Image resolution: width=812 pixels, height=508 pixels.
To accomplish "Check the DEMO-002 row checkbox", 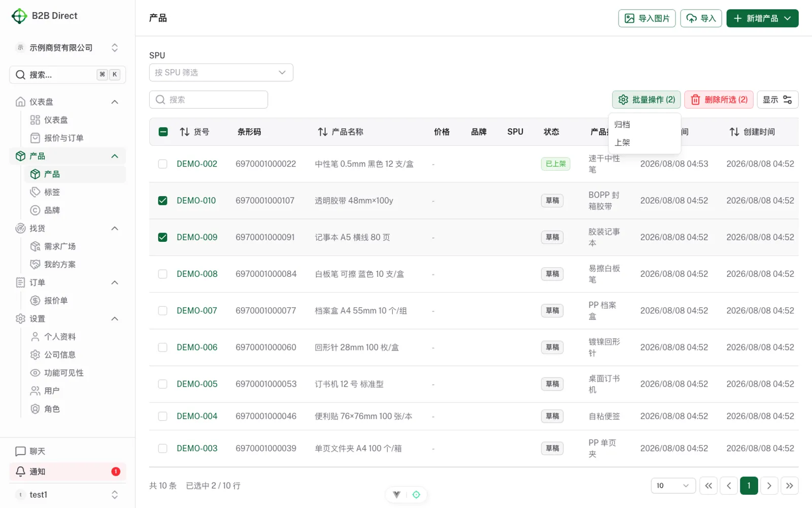I will coord(163,164).
